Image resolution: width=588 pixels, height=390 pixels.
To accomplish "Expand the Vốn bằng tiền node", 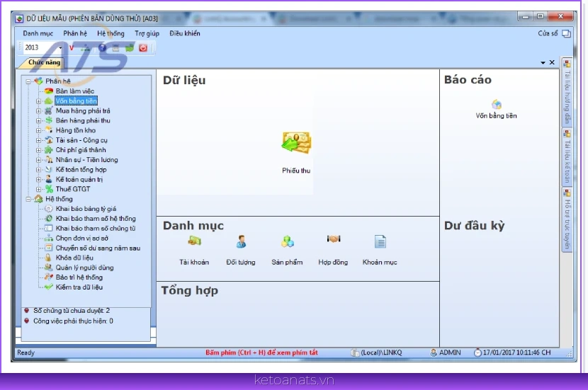I will coord(39,101).
